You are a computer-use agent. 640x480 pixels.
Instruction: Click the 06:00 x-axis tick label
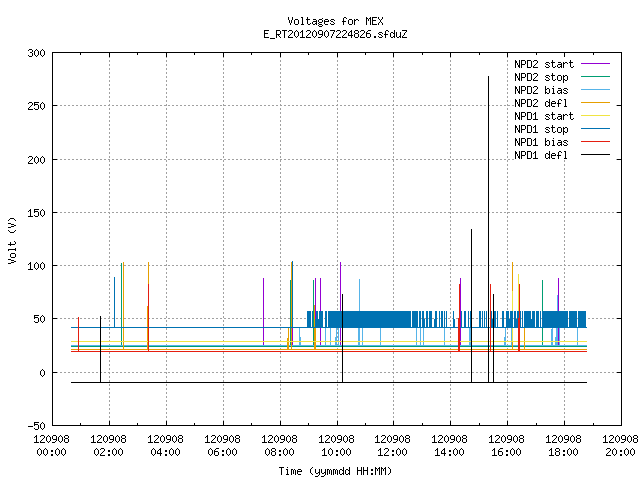tap(222, 452)
